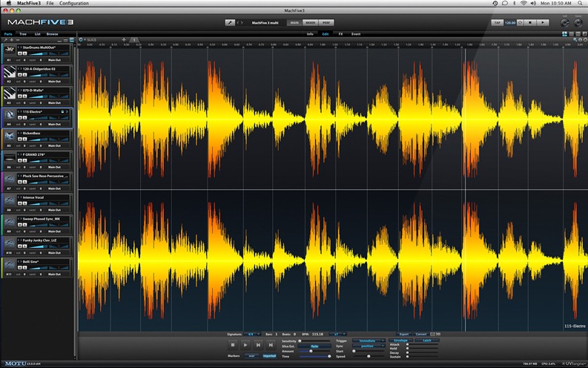Switch parts list to the largest view size

[72, 40]
